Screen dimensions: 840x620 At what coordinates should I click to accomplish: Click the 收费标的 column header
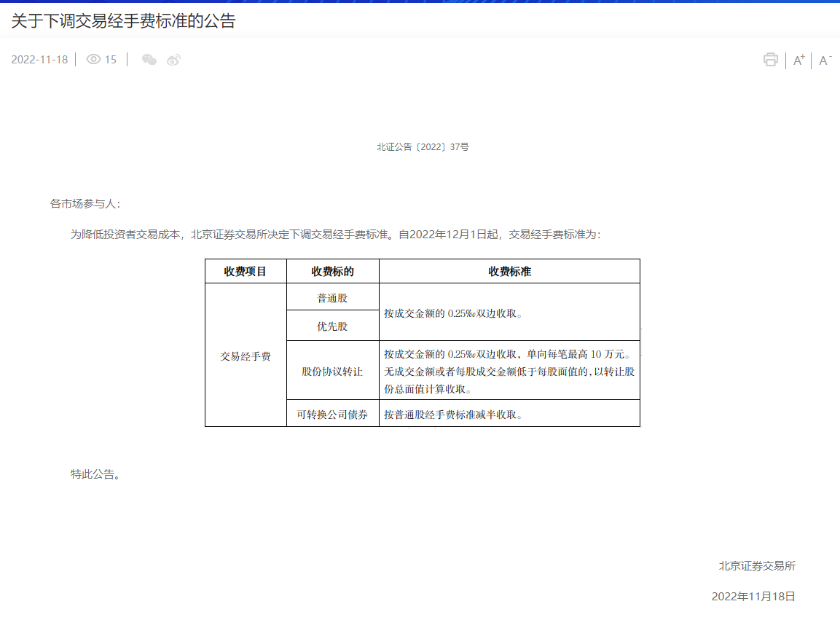point(332,271)
